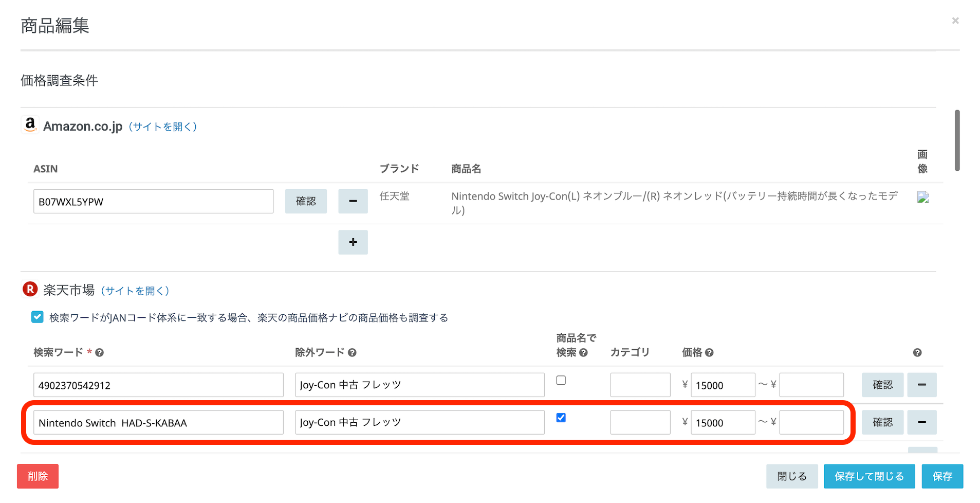Enable 商品名で検索 for the 4902370542912 row
Image resolution: width=980 pixels, height=503 pixels.
[x=561, y=381]
